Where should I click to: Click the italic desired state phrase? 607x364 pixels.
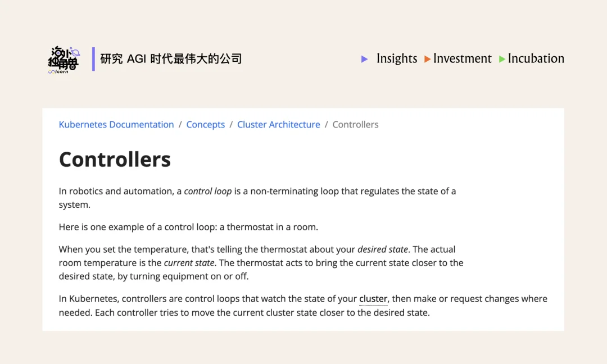pyautogui.click(x=383, y=249)
